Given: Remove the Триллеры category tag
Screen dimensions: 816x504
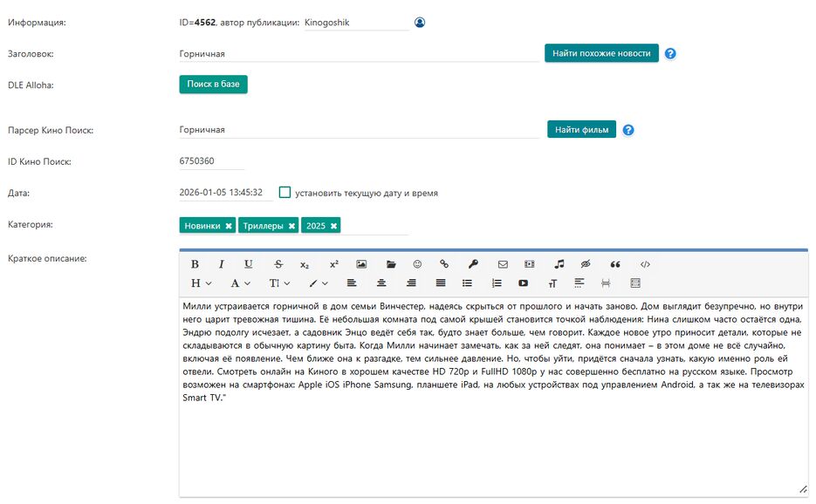Looking at the screenshot, I should (291, 226).
